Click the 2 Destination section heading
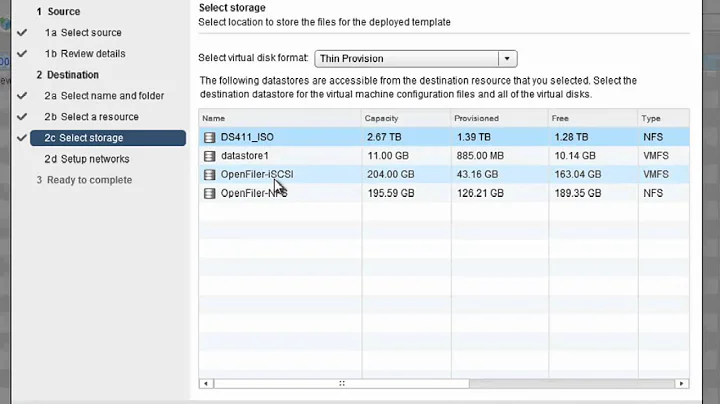 click(x=68, y=75)
